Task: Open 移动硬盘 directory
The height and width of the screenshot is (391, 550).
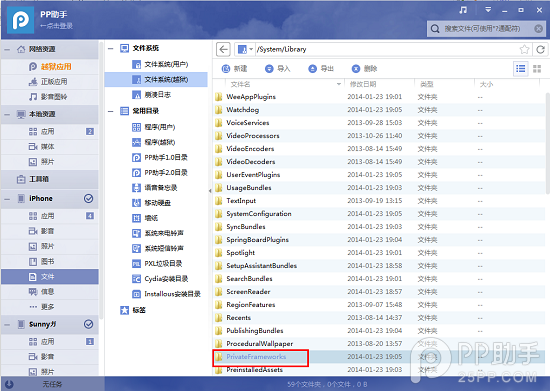Action: coord(152,203)
